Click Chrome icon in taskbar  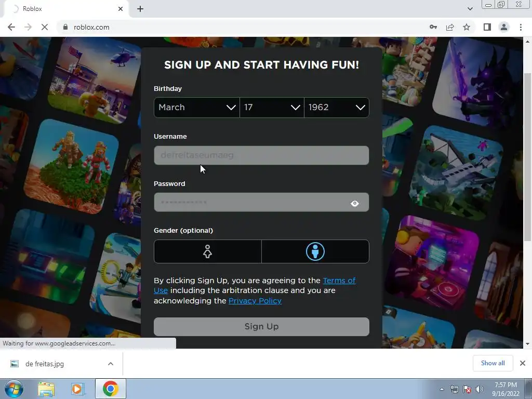point(110,389)
